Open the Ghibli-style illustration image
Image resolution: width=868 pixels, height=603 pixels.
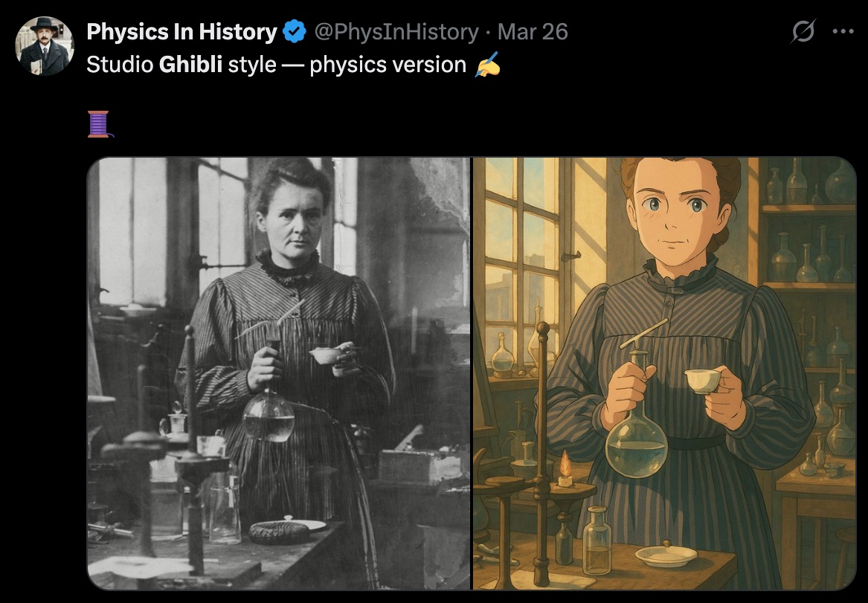(x=664, y=373)
